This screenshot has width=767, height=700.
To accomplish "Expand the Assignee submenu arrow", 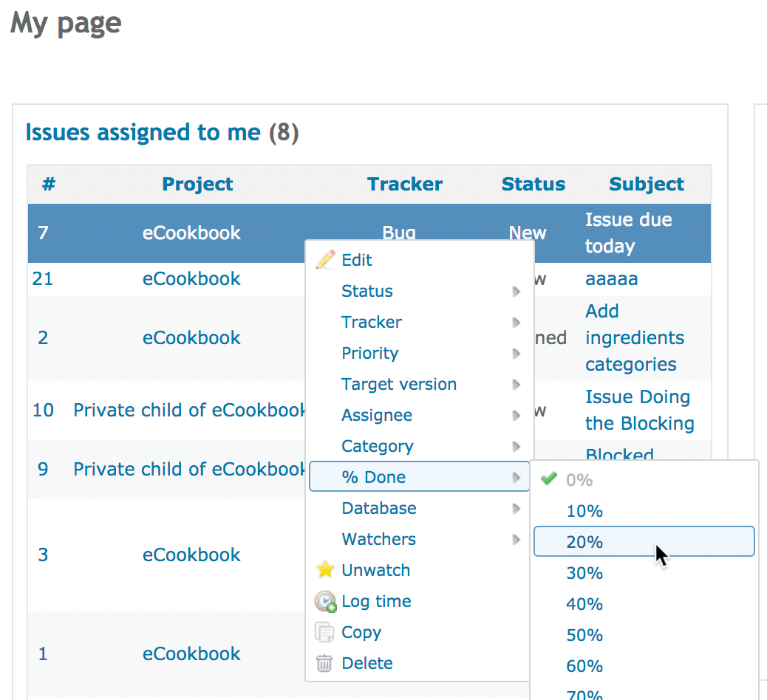I will [x=516, y=416].
